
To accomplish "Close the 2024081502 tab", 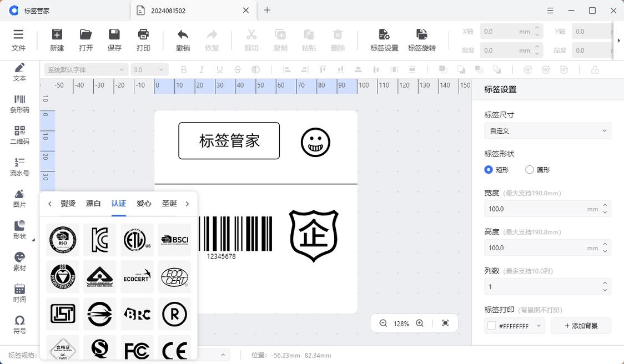I will point(246,11).
